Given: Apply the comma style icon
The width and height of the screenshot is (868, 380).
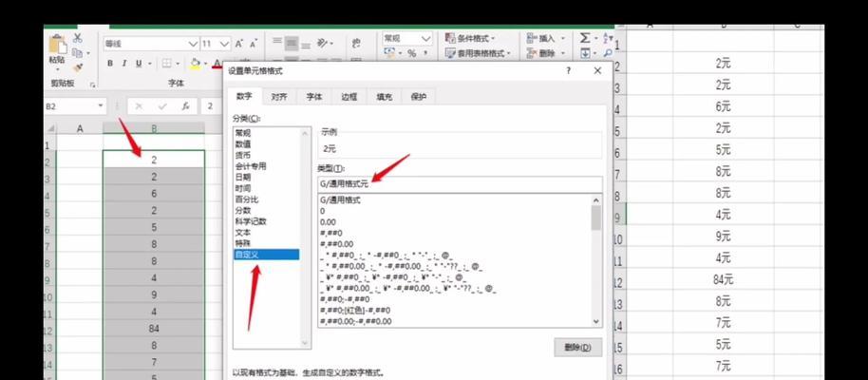Looking at the screenshot, I should point(425,53).
